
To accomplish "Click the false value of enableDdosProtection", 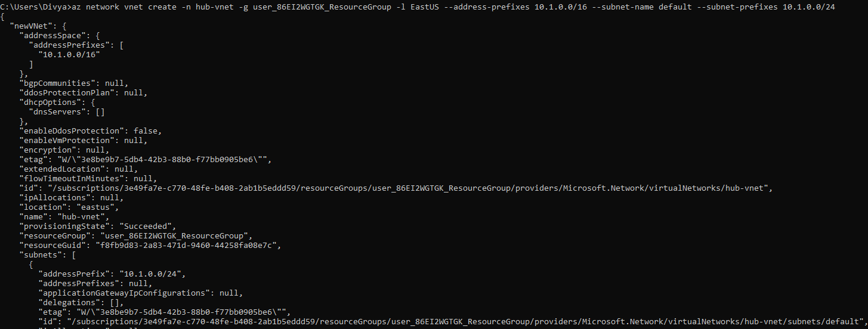I will click(146, 131).
